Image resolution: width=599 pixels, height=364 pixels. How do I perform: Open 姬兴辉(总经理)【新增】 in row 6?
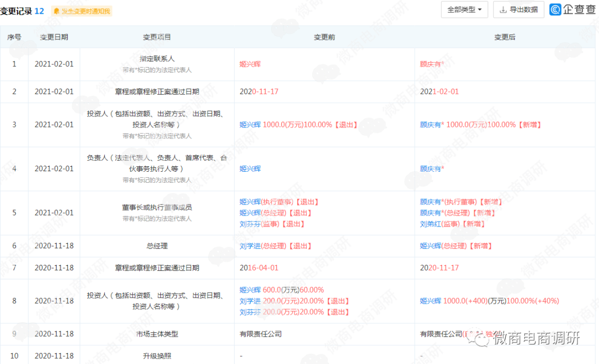(456, 246)
